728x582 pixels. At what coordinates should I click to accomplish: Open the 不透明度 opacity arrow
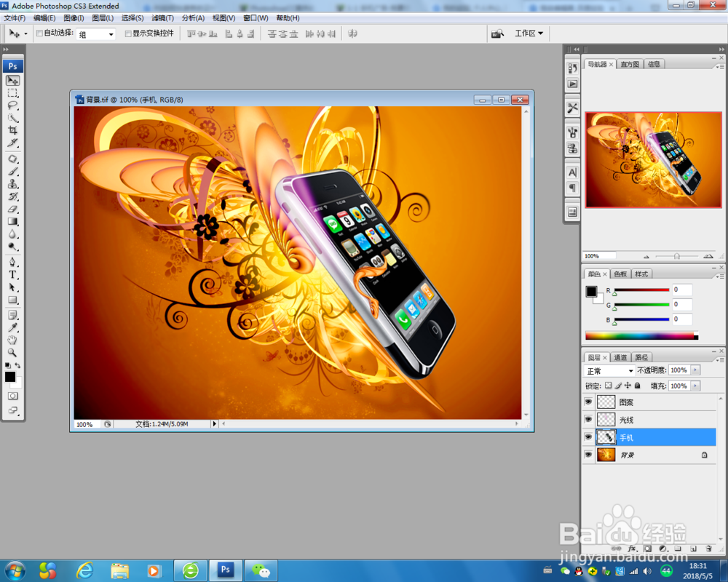tap(695, 370)
